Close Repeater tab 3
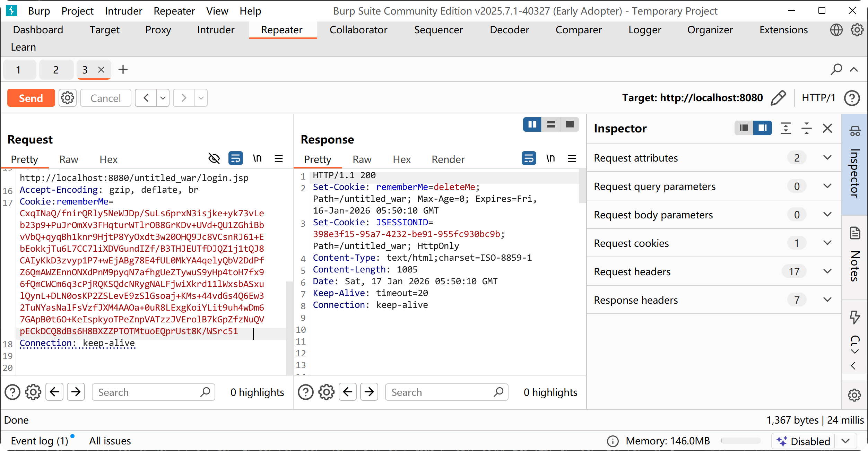The image size is (868, 451). click(x=101, y=70)
